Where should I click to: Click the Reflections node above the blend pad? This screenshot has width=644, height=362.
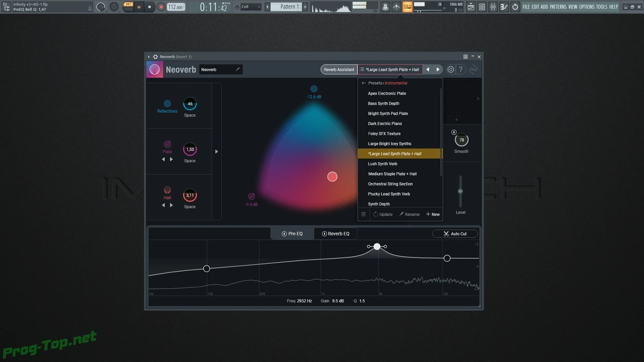point(314,89)
